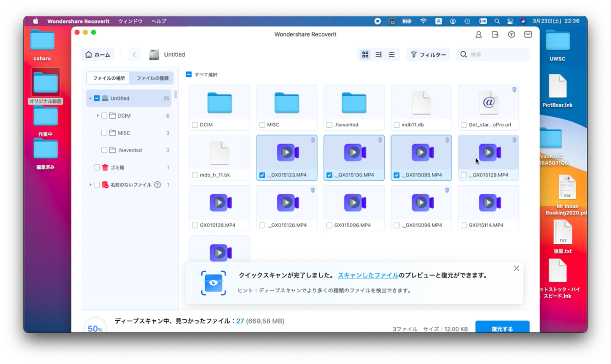The width and height of the screenshot is (611, 364).
Task: Open PictBear.lnk on the desktop
Action: 558,87
